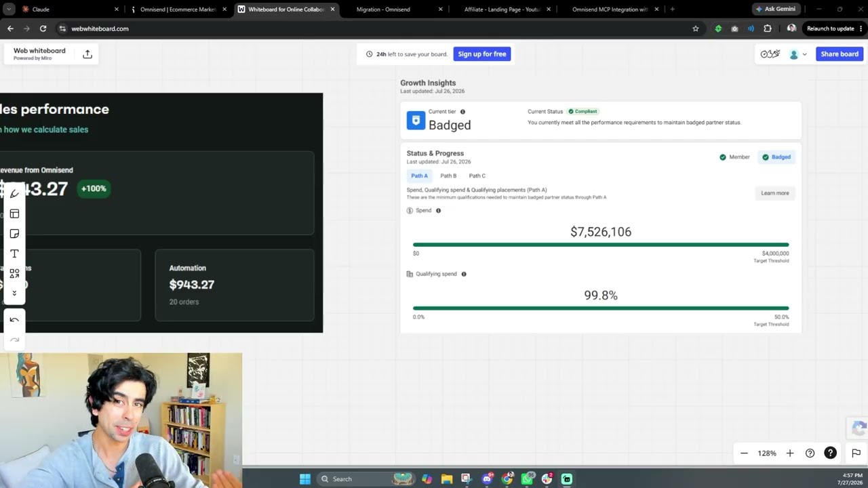Click the 128% zoom level
868x488 pixels.
767,453
